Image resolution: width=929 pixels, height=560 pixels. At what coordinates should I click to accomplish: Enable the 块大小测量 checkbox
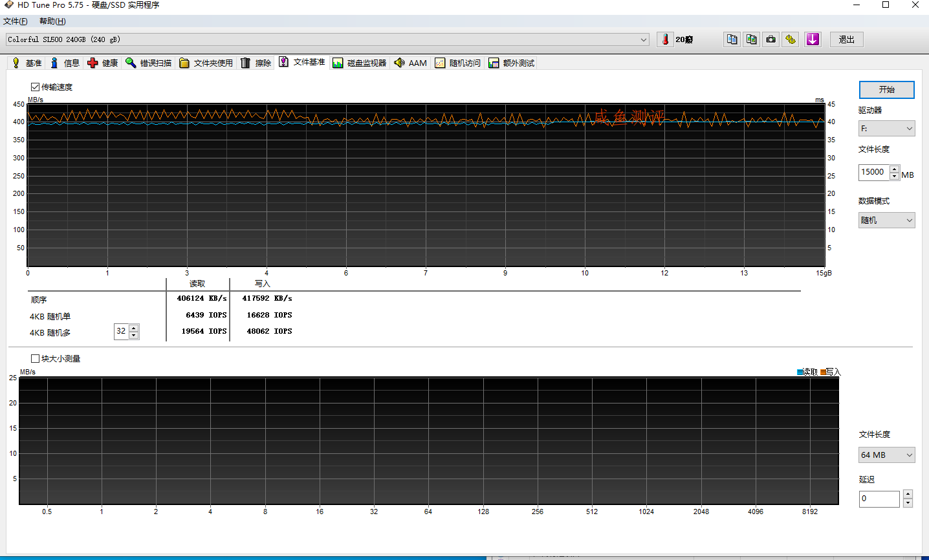coord(35,358)
